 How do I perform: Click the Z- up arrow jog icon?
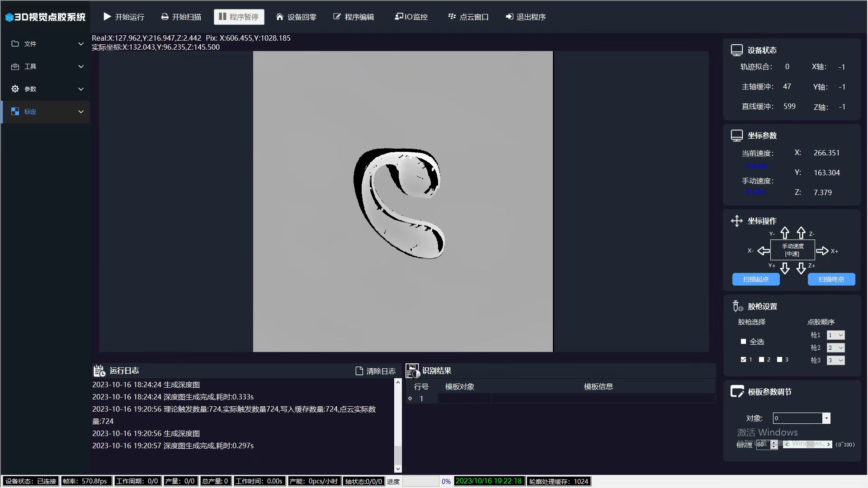pyautogui.click(x=801, y=233)
